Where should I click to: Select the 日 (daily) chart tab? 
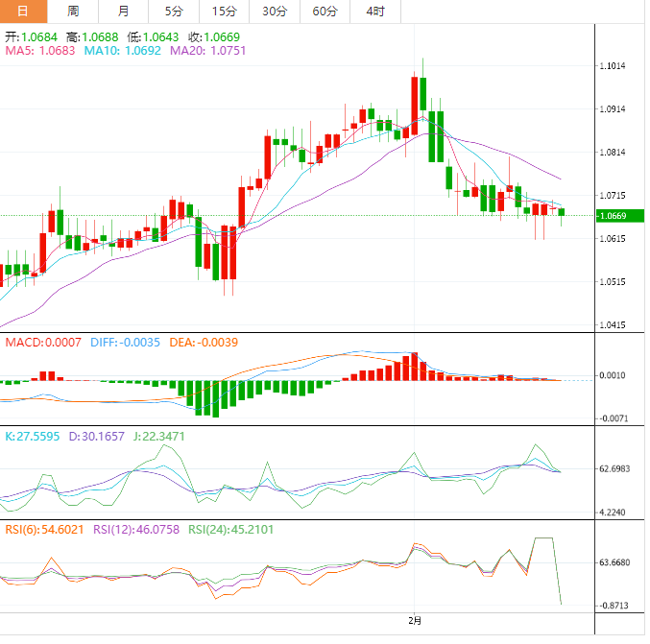[x=24, y=12]
